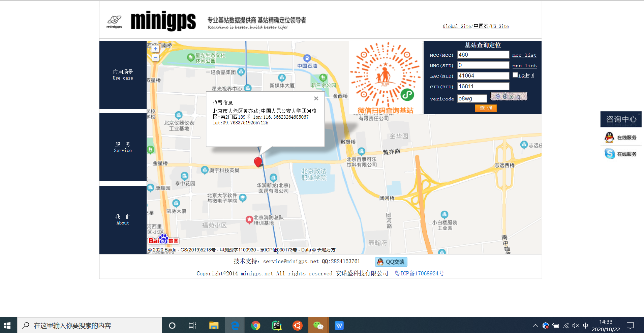Click the 小白楼服装工业园 marker
Viewport: 644px width, 333px height.
tap(444, 215)
